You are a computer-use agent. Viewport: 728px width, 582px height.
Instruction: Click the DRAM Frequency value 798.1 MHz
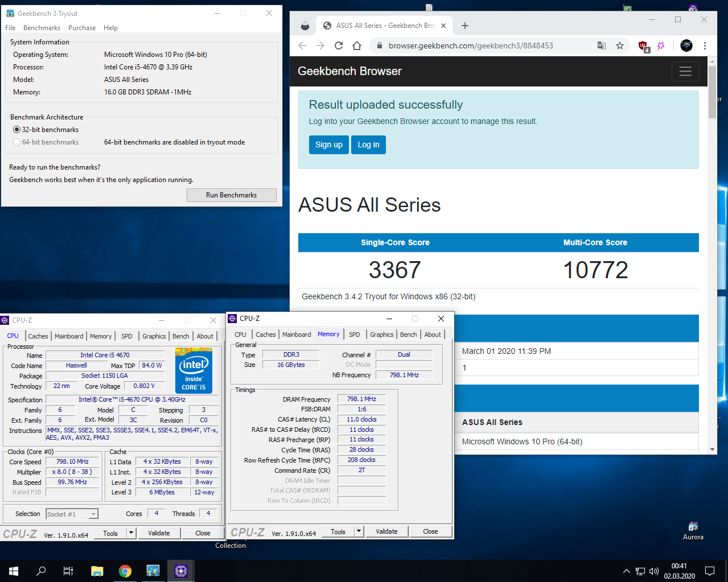coord(361,399)
